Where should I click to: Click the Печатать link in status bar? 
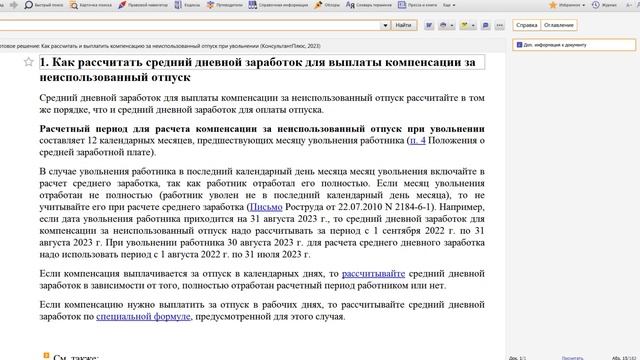[x=572, y=358]
